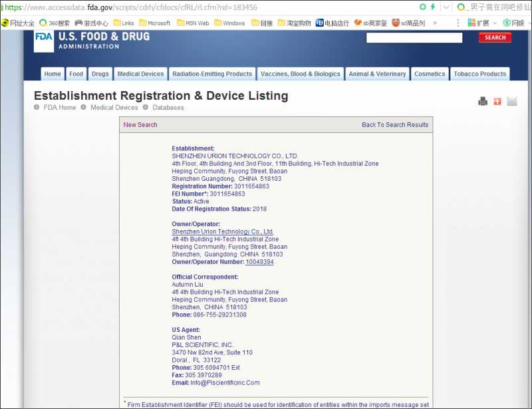Click Date Of Registration Status: 2018 text
The width and height of the screenshot is (532, 409).
[x=219, y=209]
